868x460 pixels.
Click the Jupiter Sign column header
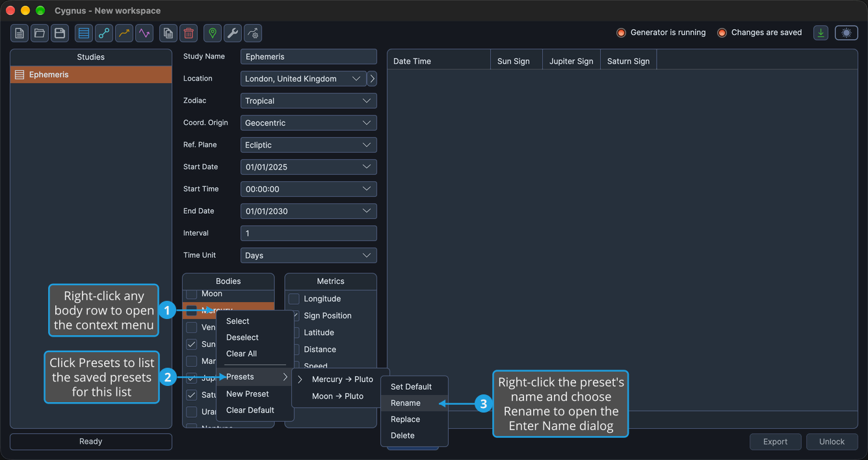(x=571, y=61)
